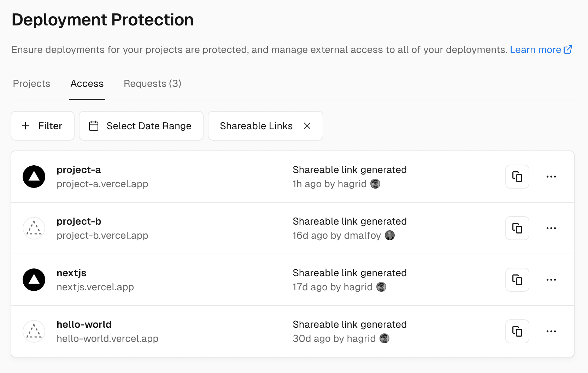Copy the shareable link for project-b

pyautogui.click(x=517, y=228)
